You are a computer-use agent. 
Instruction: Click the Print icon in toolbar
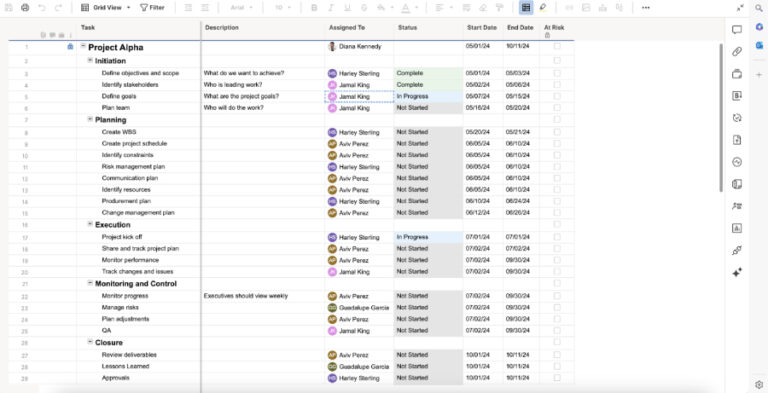[25, 8]
